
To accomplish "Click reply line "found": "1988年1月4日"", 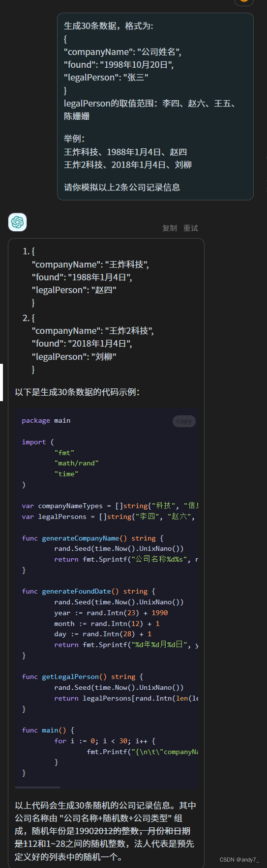I will point(82,277).
